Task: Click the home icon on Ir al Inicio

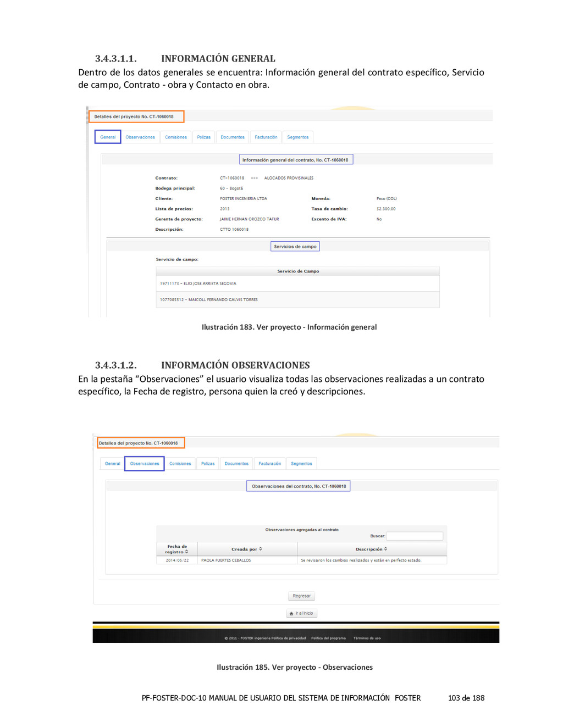Action: click(291, 614)
